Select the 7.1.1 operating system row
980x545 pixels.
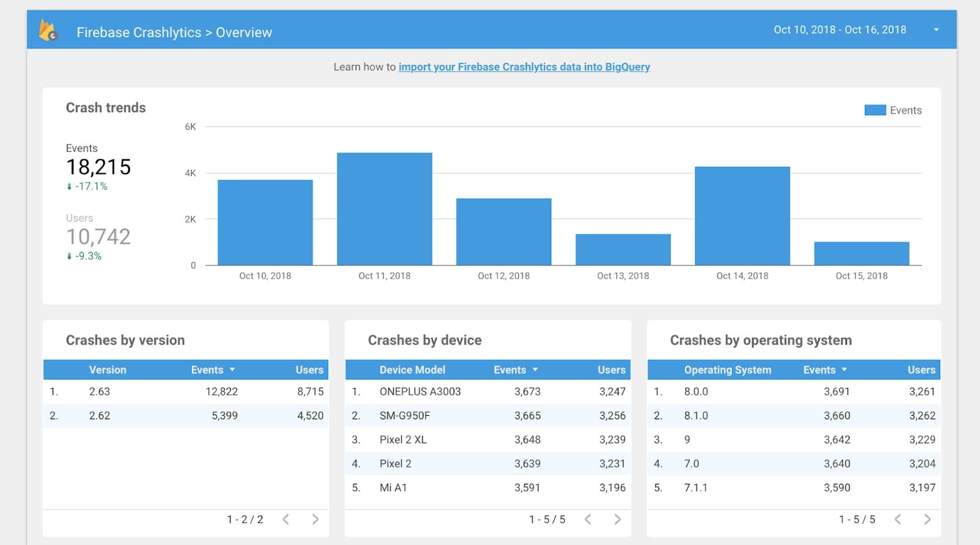[794, 487]
